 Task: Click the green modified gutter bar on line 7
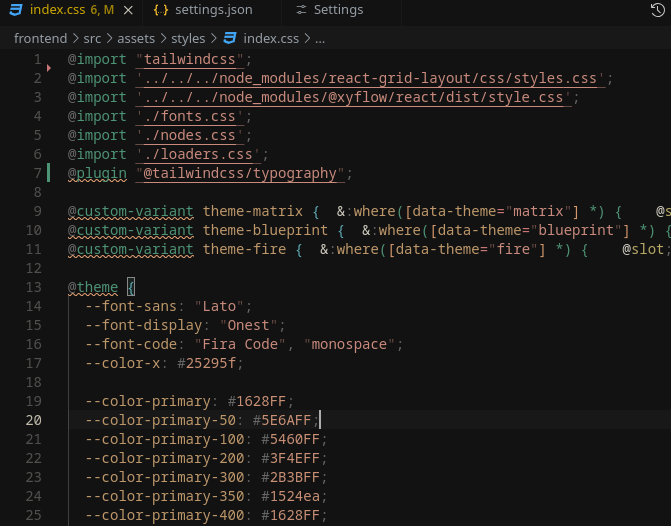[48, 173]
